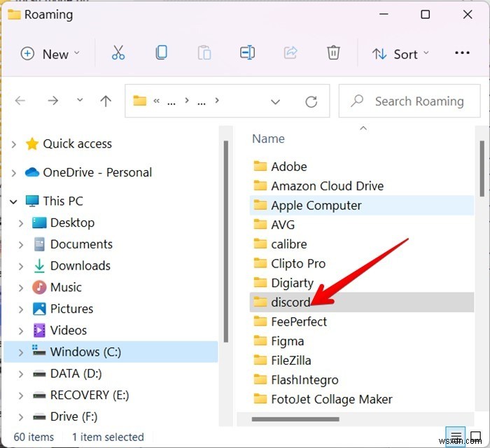Image resolution: width=490 pixels, height=448 pixels.
Task: Expand the OneDrive - Personal node
Action: [x=14, y=173]
